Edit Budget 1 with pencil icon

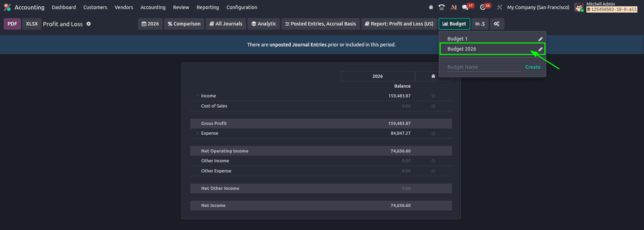[x=540, y=39]
